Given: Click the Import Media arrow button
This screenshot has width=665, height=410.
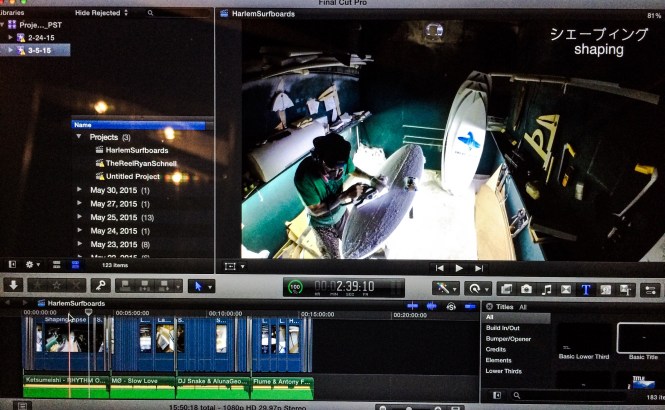Looking at the screenshot, I should point(14,286).
